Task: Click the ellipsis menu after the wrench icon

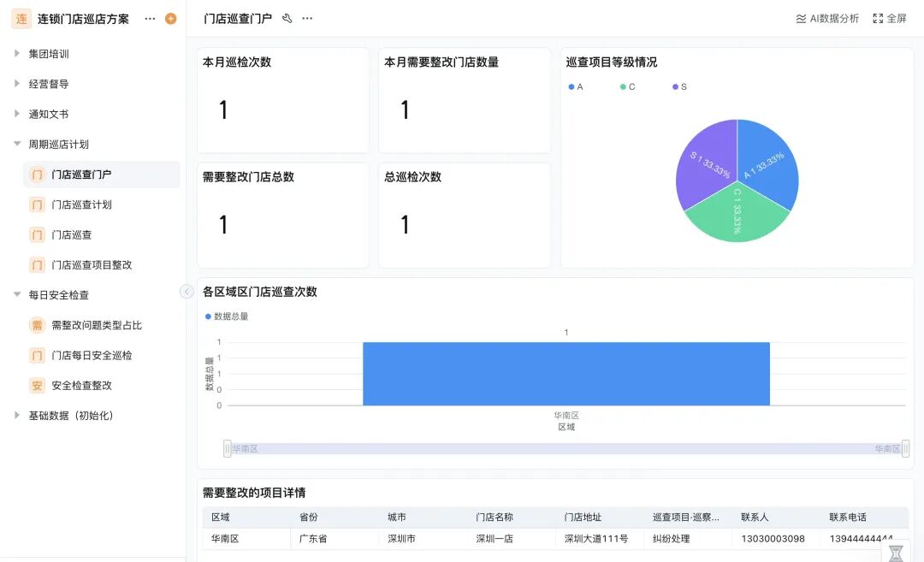Action: (307, 18)
